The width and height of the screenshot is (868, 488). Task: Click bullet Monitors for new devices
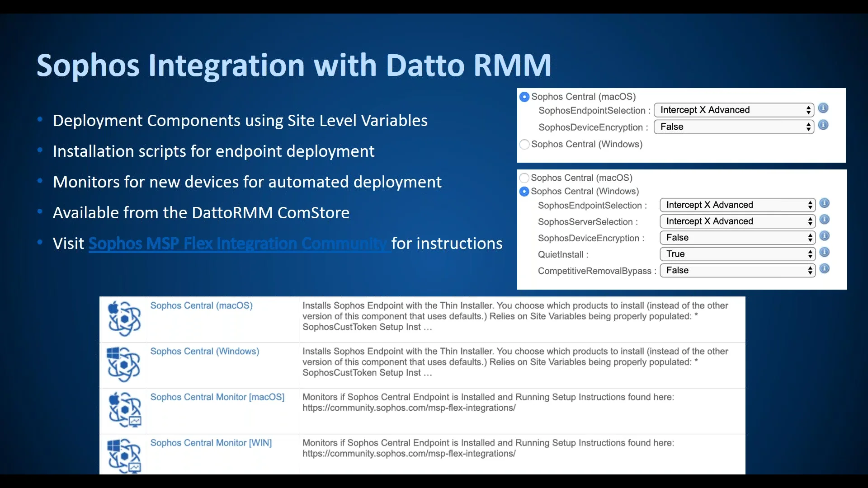(x=247, y=182)
